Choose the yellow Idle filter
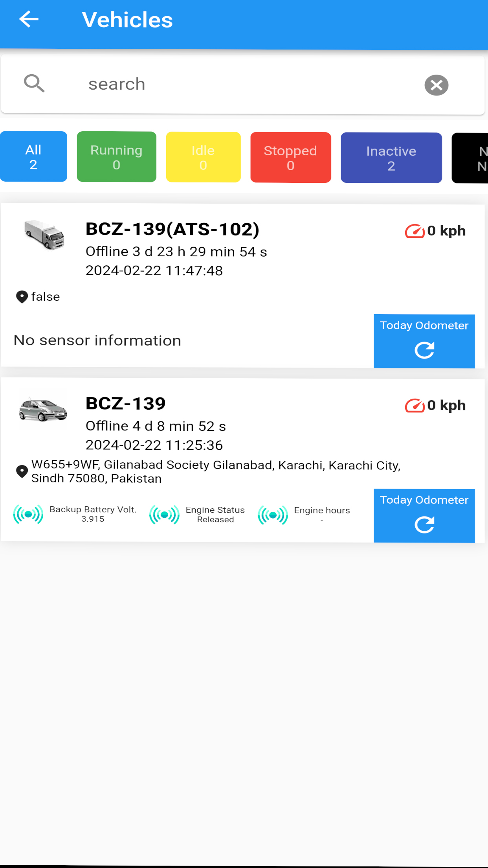Image resolution: width=488 pixels, height=868 pixels. [203, 157]
